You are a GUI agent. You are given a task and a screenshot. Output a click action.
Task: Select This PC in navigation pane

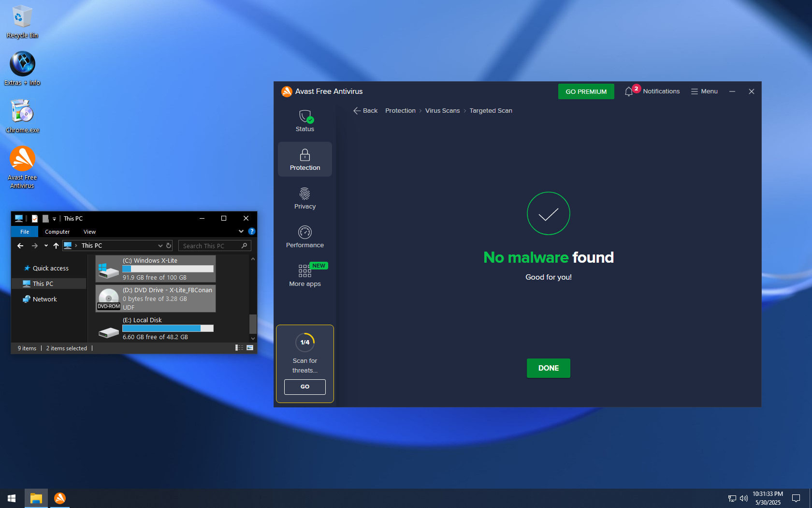49,284
